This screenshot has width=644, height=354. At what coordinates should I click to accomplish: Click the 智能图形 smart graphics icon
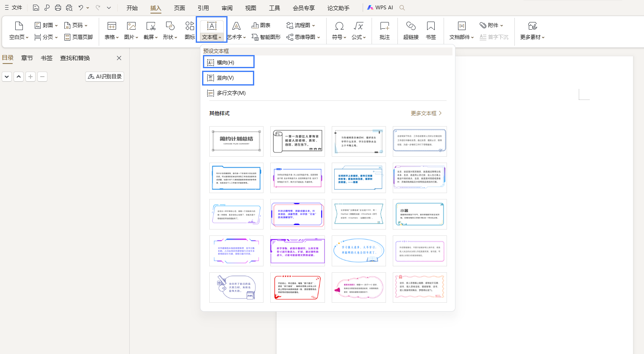coord(255,37)
